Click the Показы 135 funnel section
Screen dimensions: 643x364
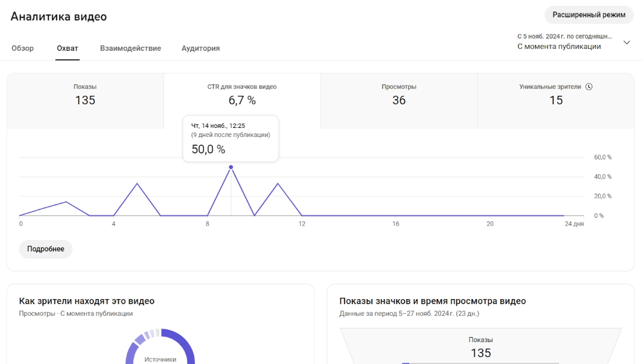tap(480, 347)
